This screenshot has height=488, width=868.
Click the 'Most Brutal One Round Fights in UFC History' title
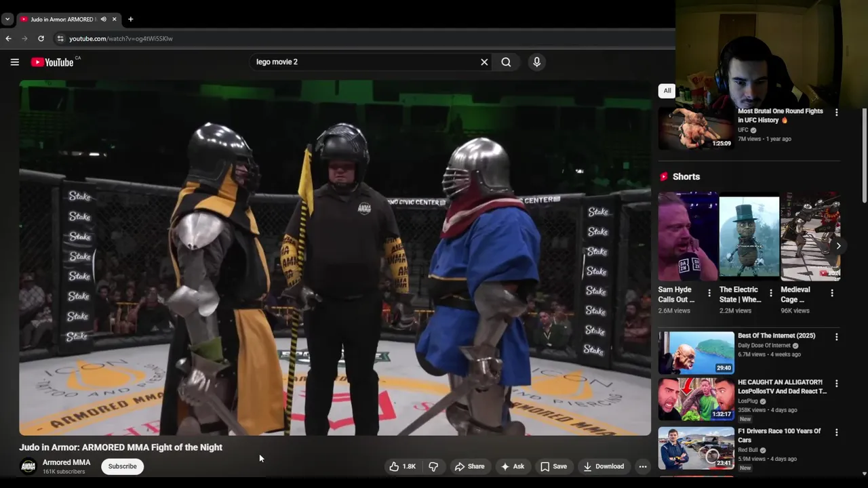pos(780,115)
